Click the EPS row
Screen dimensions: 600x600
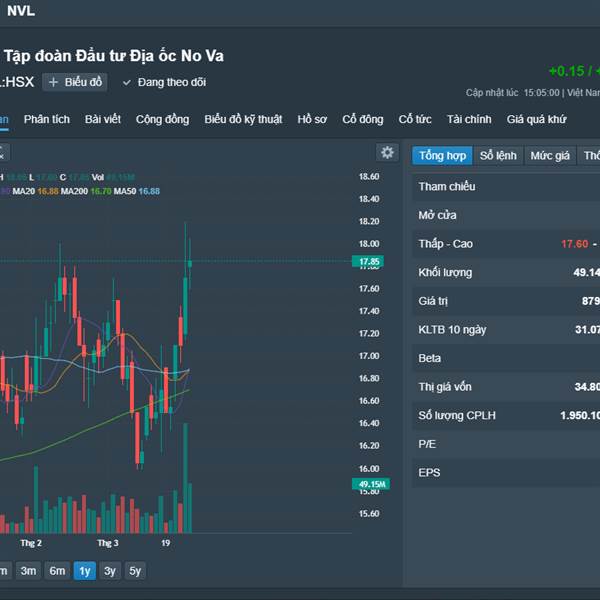click(x=506, y=473)
